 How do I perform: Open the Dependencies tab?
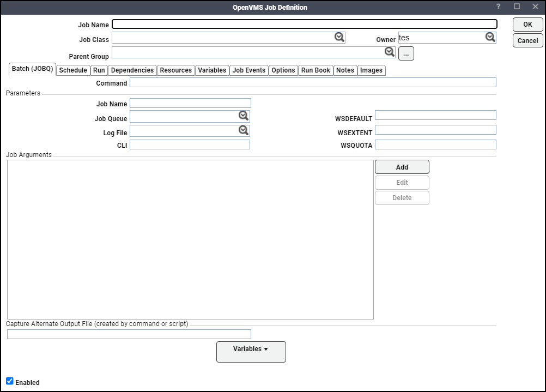point(132,70)
